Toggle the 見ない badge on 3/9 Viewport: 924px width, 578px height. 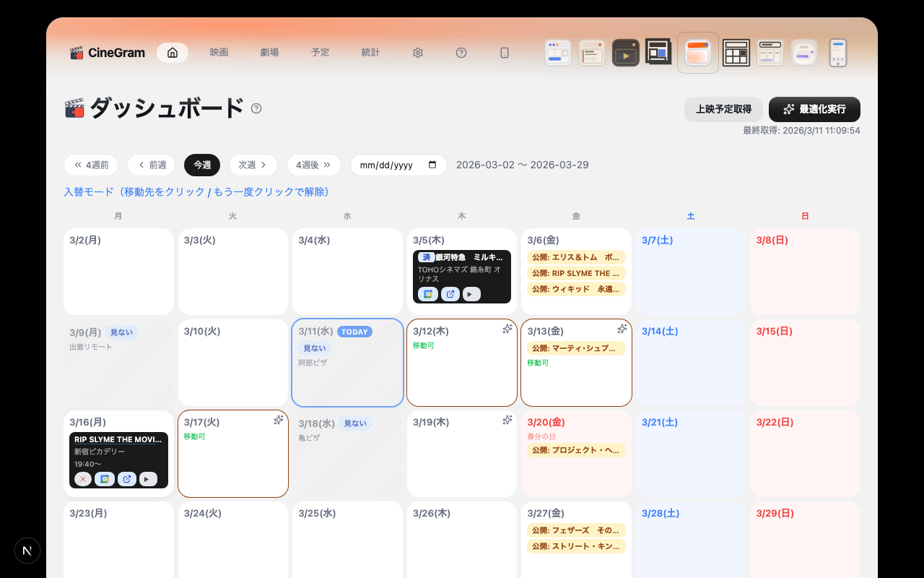click(x=121, y=332)
